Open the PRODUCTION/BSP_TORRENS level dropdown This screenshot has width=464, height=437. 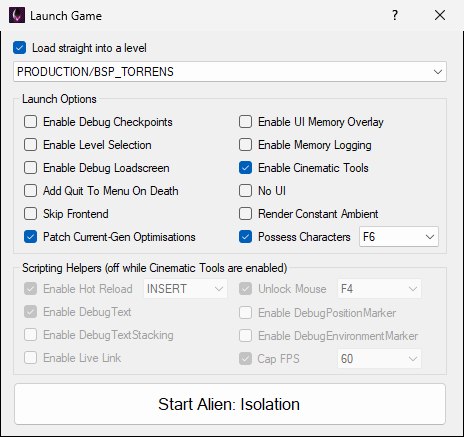pyautogui.click(x=230, y=72)
